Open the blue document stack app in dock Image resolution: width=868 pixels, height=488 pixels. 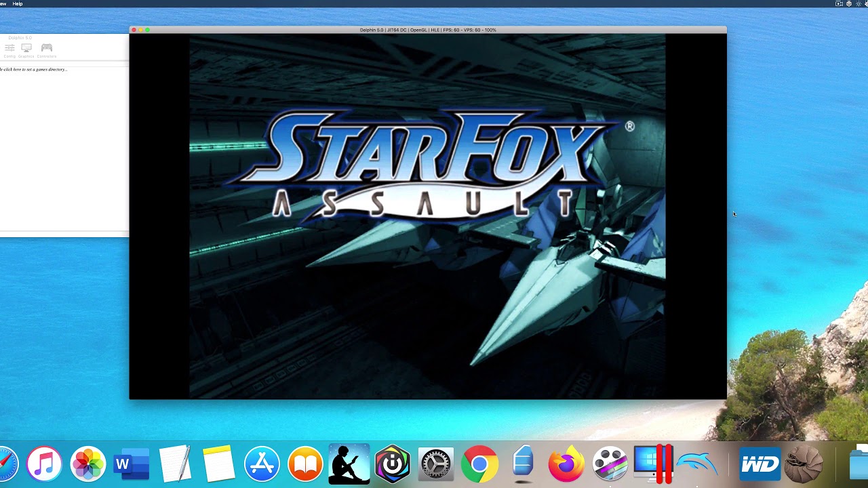tap(523, 463)
